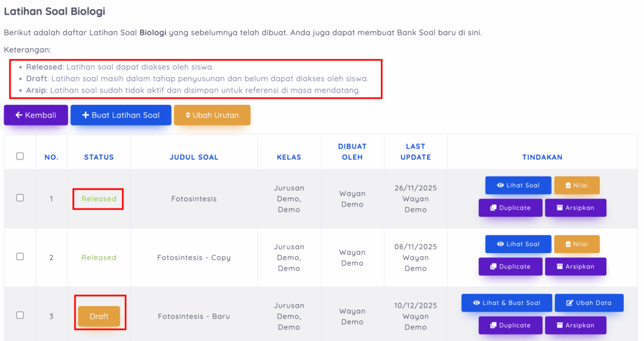Screen dimensions: 644x341
Task: Open Lihat & Buat Soal for Fotosintesis - Baru
Action: pyautogui.click(x=506, y=303)
